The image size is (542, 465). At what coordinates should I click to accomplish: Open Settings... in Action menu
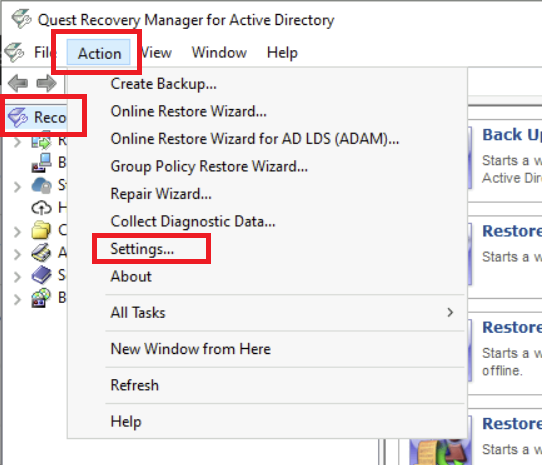(267, 249)
